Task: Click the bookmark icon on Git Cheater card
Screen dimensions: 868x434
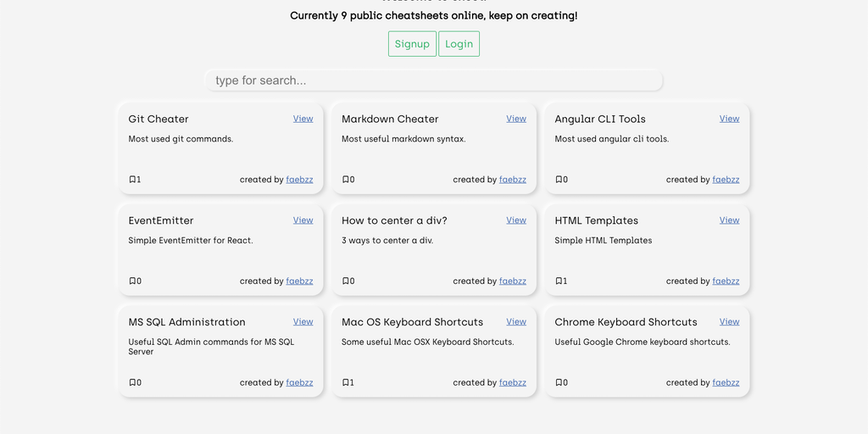Action: pyautogui.click(x=132, y=180)
